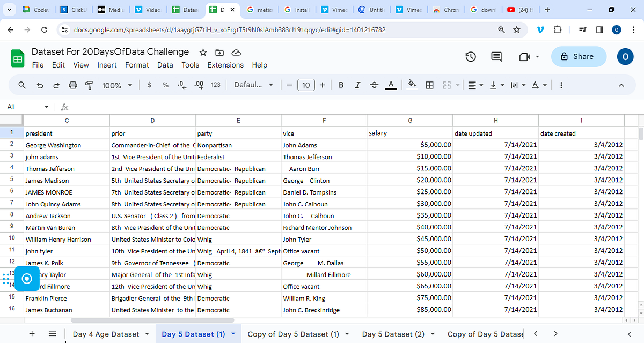This screenshot has height=343, width=644.
Task: Open the comments panel icon
Action: click(x=496, y=56)
